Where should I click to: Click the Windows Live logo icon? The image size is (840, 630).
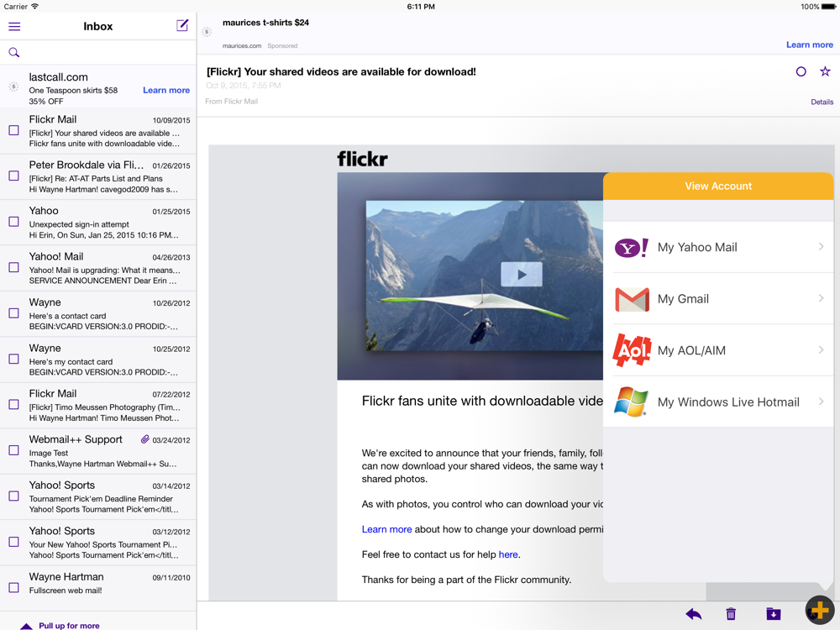pyautogui.click(x=632, y=402)
